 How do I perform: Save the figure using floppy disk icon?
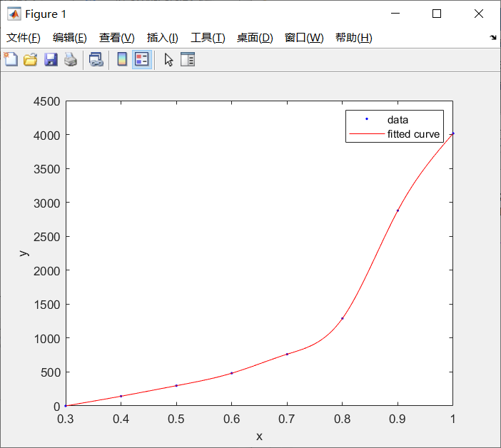(51, 59)
